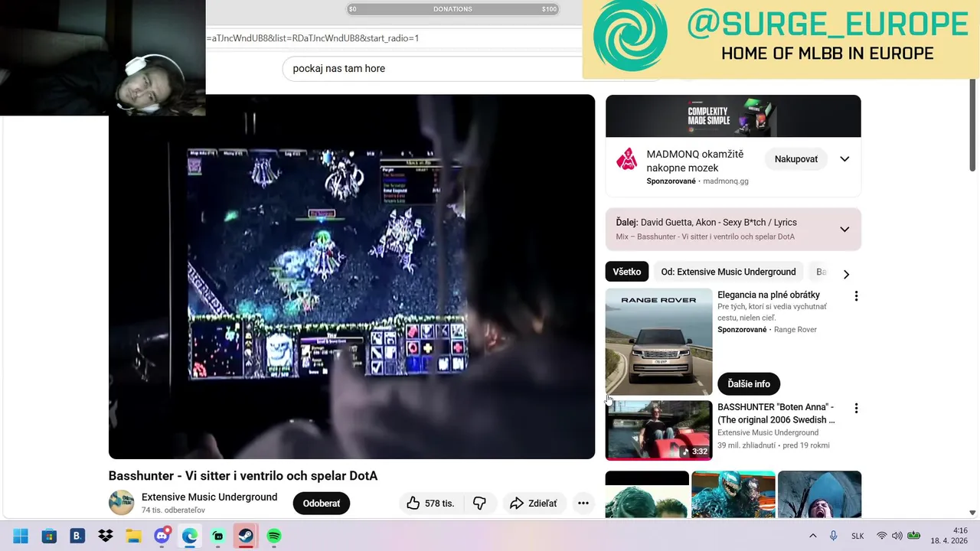Click the video player area
Image resolution: width=980 pixels, height=551 pixels.
pos(351,276)
